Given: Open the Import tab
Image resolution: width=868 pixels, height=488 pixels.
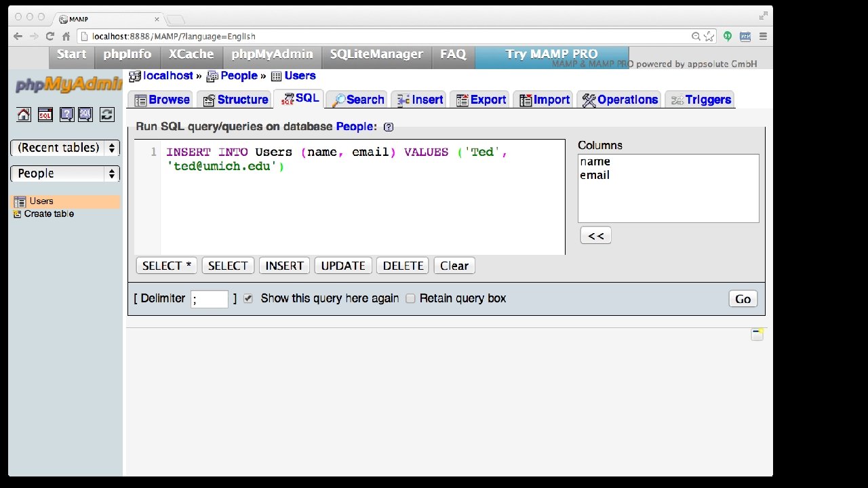Looking at the screenshot, I should pos(544,100).
